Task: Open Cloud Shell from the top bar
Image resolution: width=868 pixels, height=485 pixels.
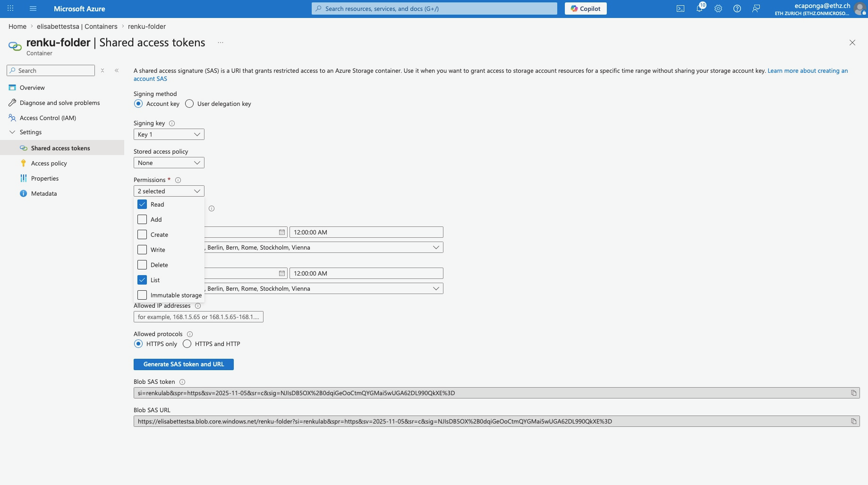Action: coord(681,9)
